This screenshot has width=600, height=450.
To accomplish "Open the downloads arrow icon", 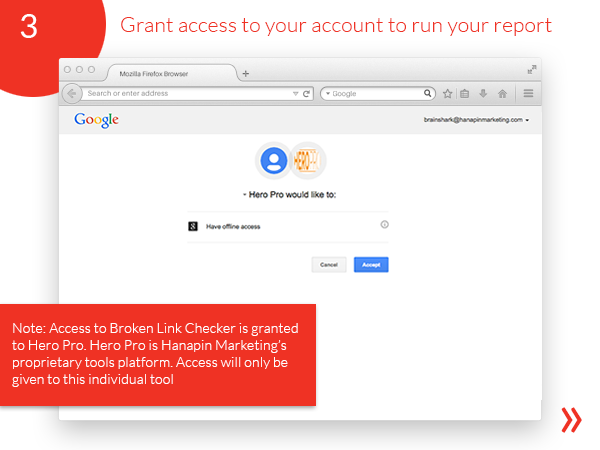I will click(483, 93).
